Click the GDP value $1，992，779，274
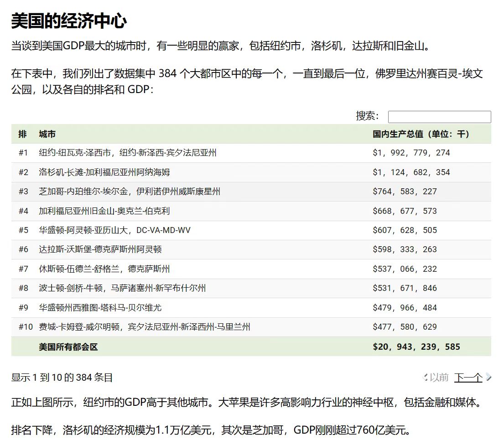 click(x=411, y=153)
